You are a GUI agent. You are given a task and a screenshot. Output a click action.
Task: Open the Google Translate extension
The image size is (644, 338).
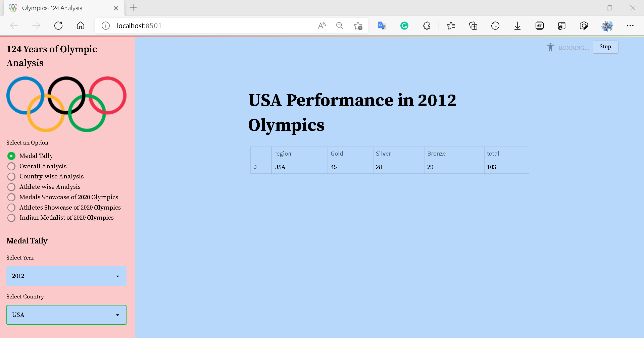382,26
